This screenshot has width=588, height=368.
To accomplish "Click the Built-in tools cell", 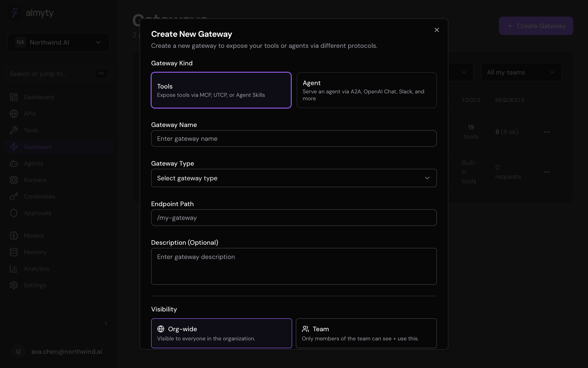I will (469, 172).
